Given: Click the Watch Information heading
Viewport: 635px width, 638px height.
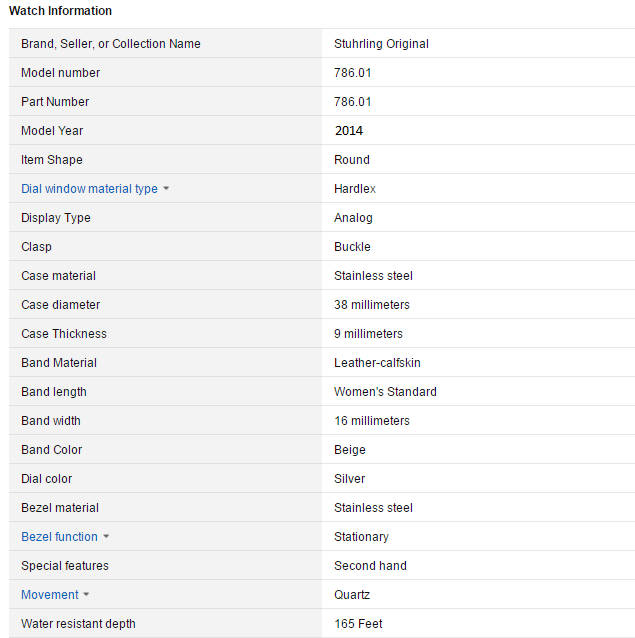Looking at the screenshot, I should tap(60, 11).
